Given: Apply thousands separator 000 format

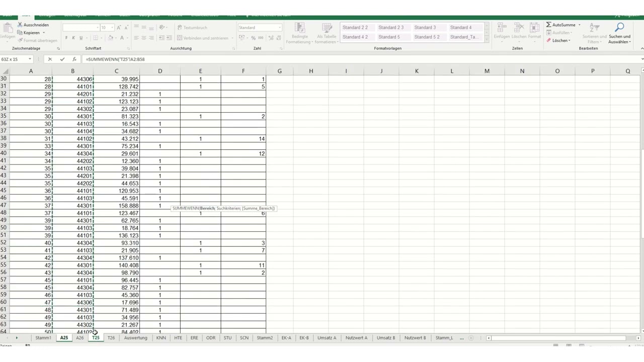Looking at the screenshot, I should 261,38.
